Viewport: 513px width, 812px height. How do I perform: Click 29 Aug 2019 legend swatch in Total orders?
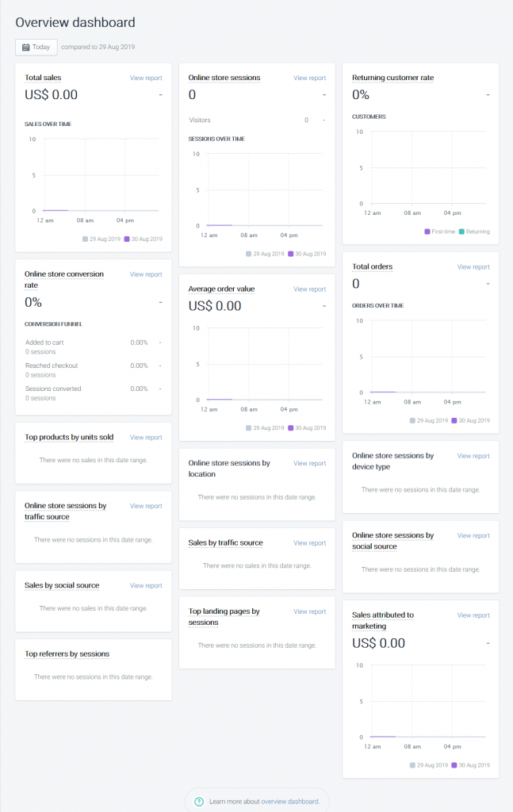point(412,420)
